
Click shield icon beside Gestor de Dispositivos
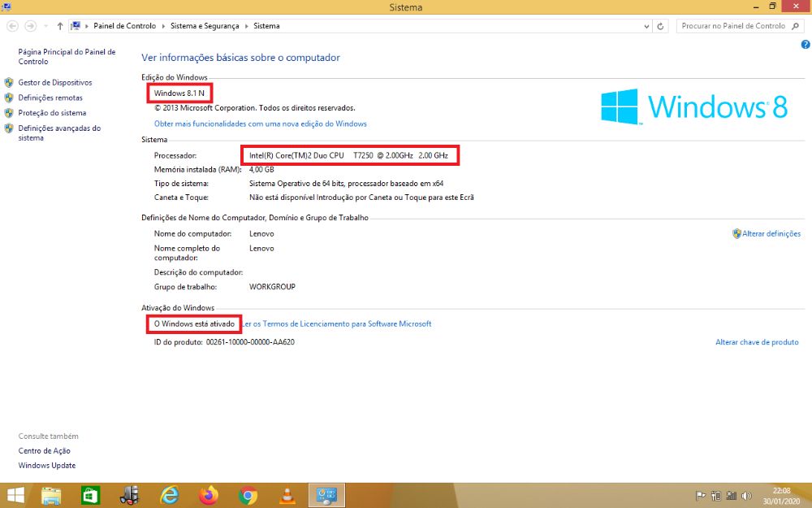point(9,82)
